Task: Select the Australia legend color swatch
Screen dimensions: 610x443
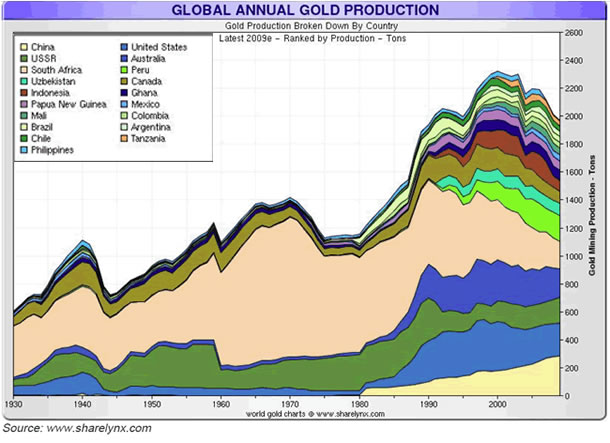Action: [x=124, y=58]
